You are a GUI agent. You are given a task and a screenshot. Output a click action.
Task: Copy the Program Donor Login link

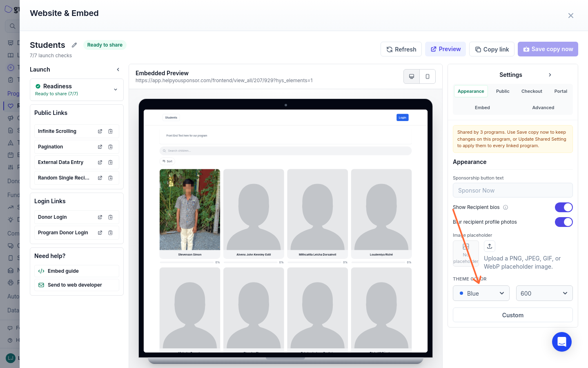pos(111,233)
